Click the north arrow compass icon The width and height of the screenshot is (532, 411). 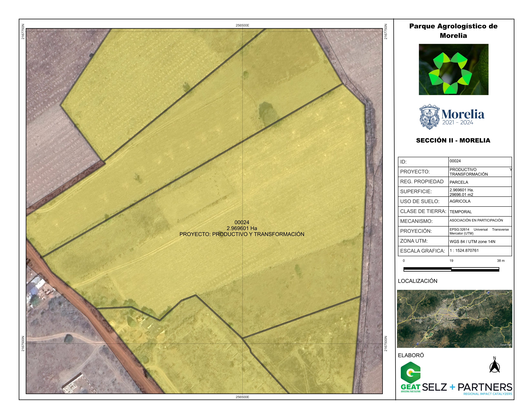[494, 366]
